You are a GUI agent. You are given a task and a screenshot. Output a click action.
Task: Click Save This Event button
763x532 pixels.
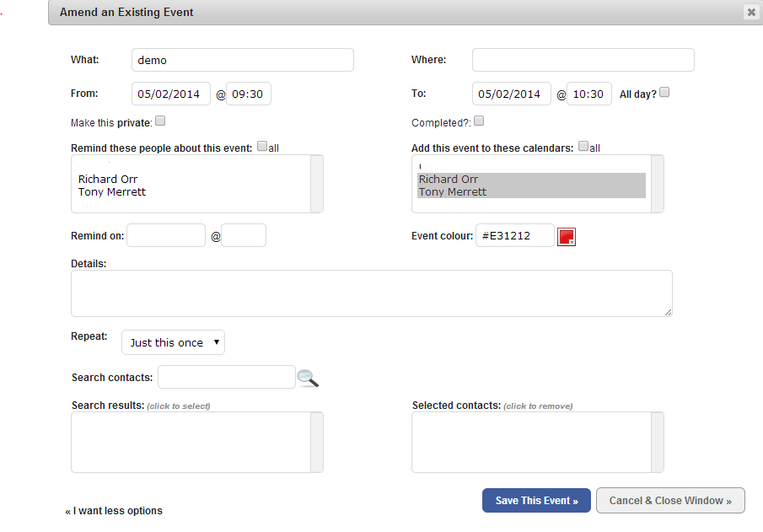pos(536,500)
